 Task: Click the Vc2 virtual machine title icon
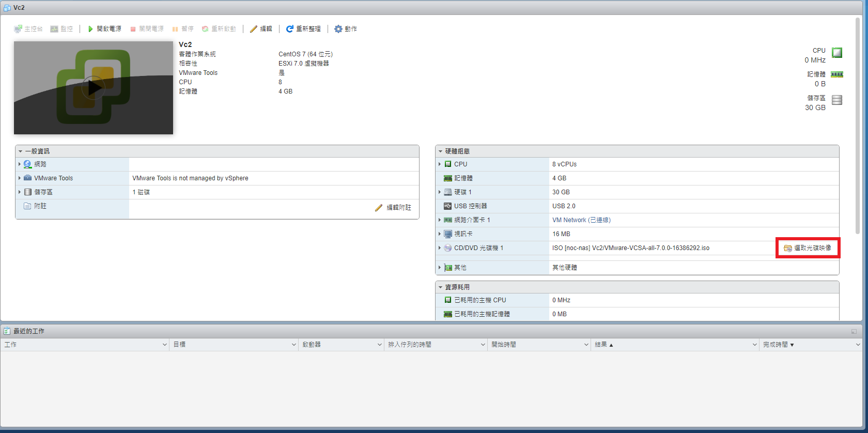click(x=7, y=8)
